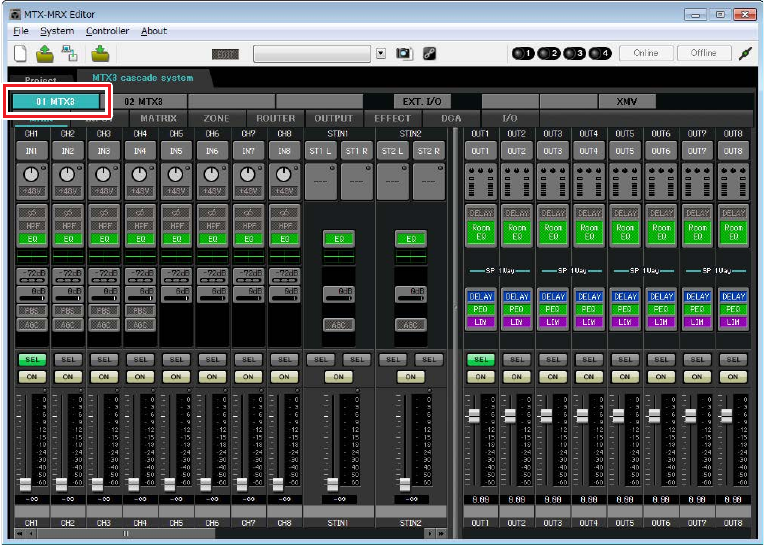Select OUT1 with SEL button
Viewport: 764px width, 545px height.
click(480, 359)
